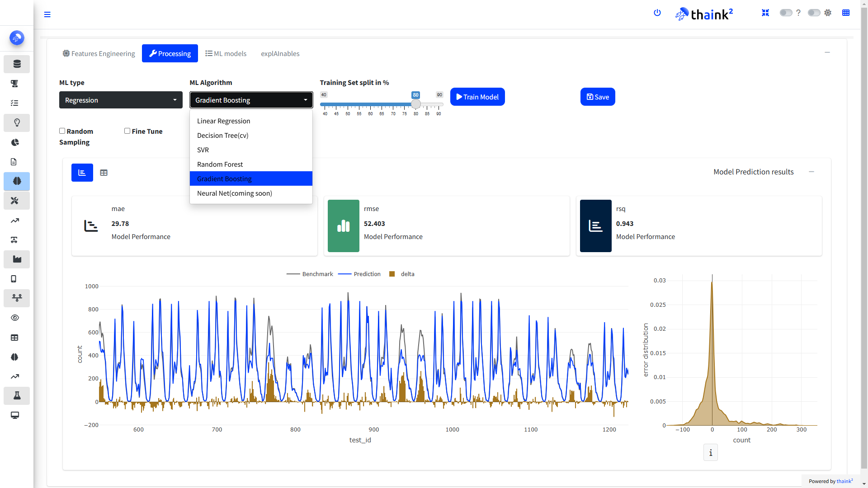Check the Fine Tune checkbox
868x488 pixels.
pos(127,131)
